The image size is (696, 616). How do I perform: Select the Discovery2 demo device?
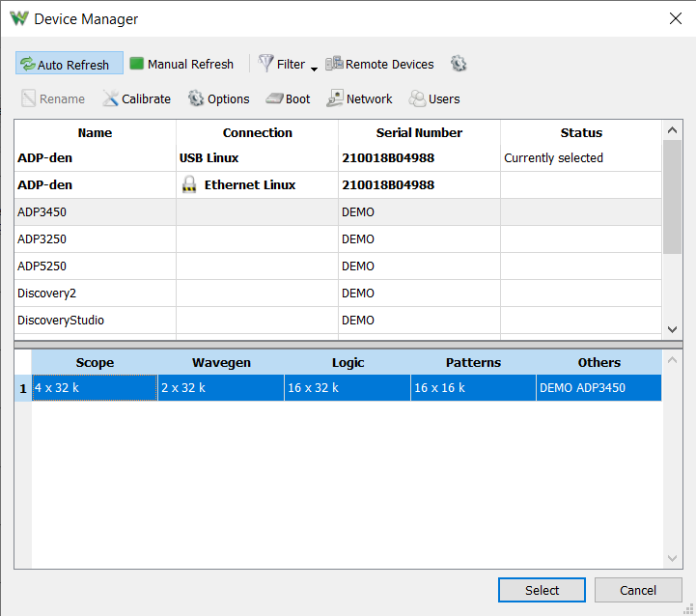click(x=338, y=294)
